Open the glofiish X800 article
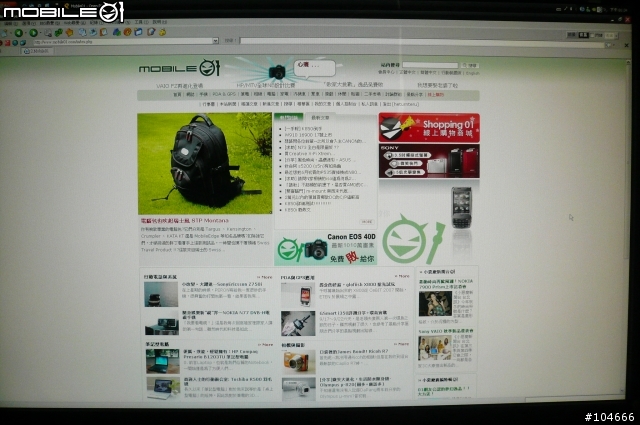 pos(357,285)
